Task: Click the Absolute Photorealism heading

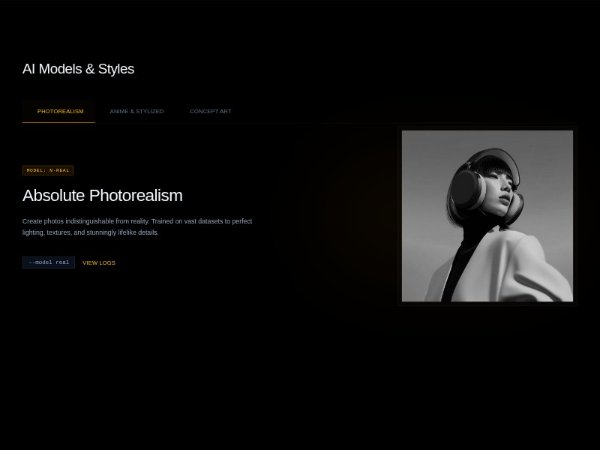Action: coord(103,196)
